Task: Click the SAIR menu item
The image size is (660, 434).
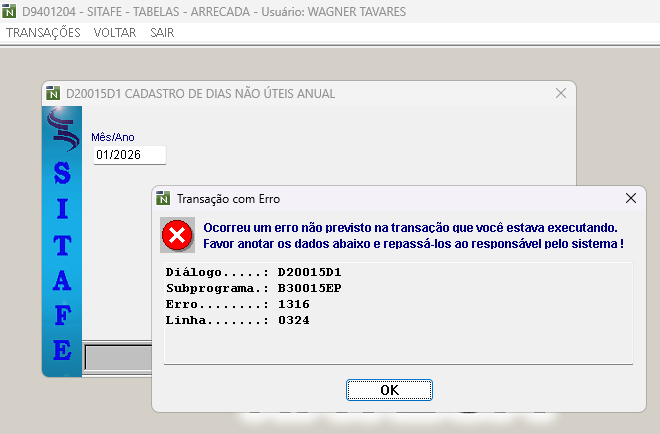Action: pos(161,32)
